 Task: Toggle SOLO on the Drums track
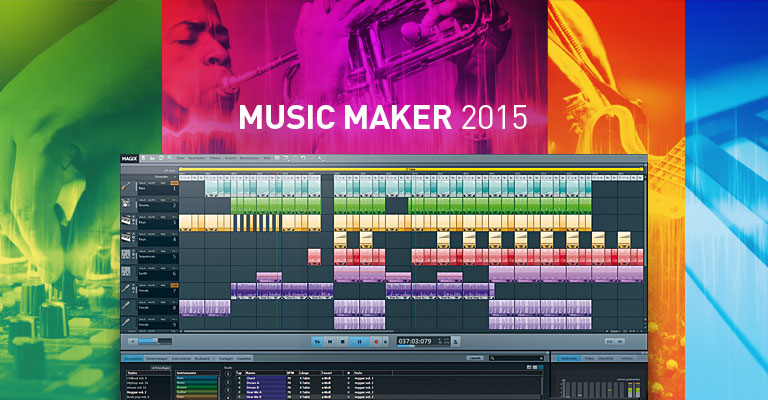coord(143,200)
